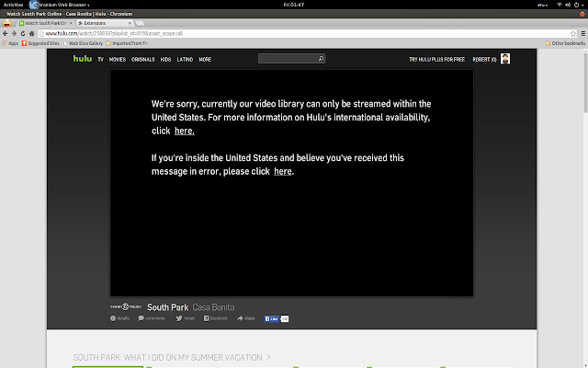This screenshot has width=588, height=368.
Task: Open the More menu on Hulu
Action: pyautogui.click(x=205, y=59)
